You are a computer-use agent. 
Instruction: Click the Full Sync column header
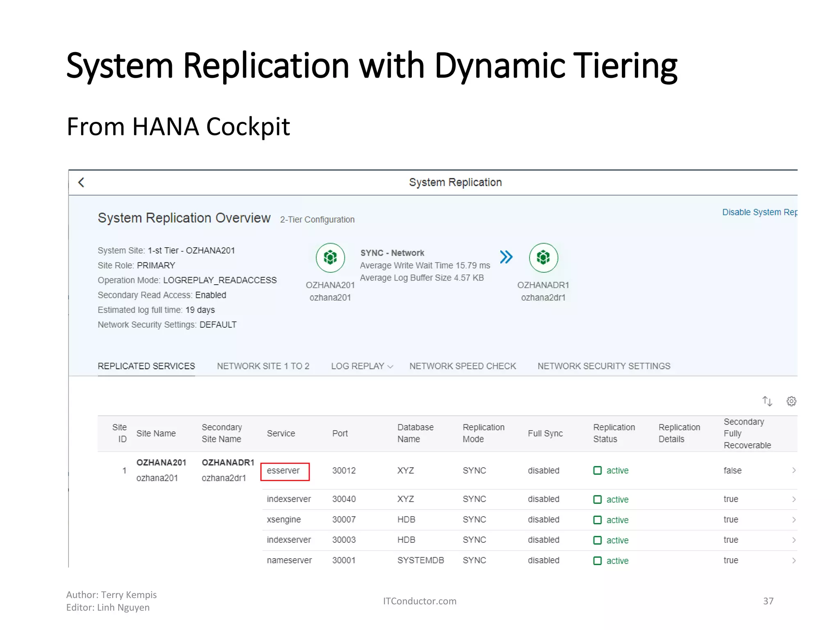point(545,433)
